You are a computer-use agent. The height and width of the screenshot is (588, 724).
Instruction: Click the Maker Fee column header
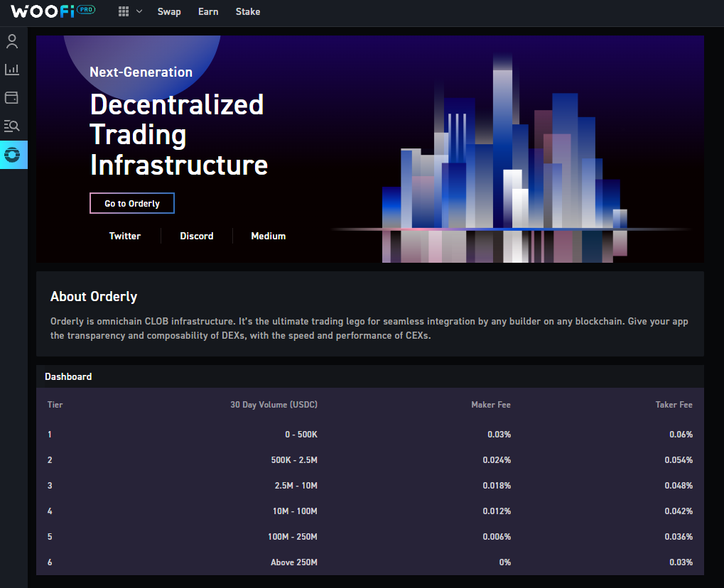click(x=490, y=405)
